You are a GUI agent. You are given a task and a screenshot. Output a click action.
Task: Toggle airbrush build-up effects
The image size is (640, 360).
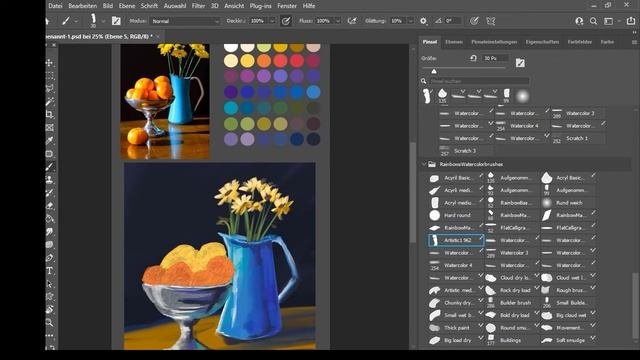(x=352, y=21)
